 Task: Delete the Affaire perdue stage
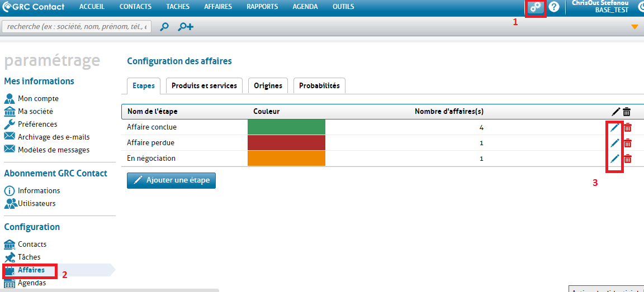pyautogui.click(x=628, y=143)
